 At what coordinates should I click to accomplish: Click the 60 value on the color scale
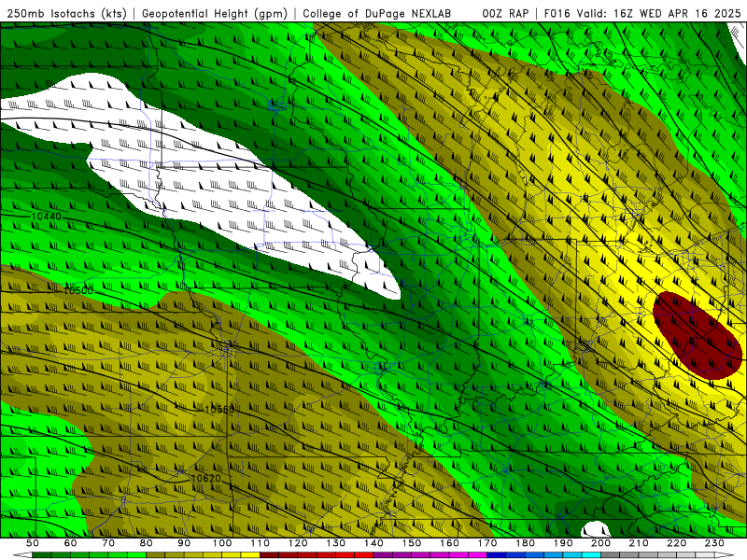[71, 543]
